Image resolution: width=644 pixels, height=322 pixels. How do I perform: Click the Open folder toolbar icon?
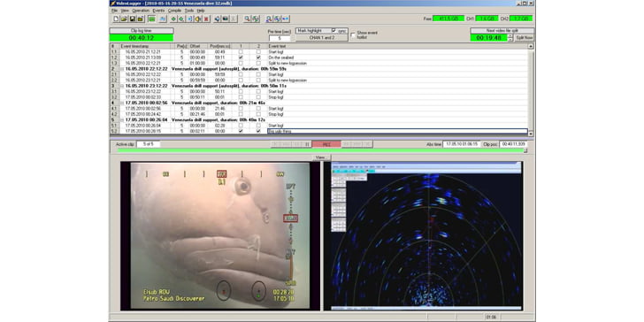point(124,19)
